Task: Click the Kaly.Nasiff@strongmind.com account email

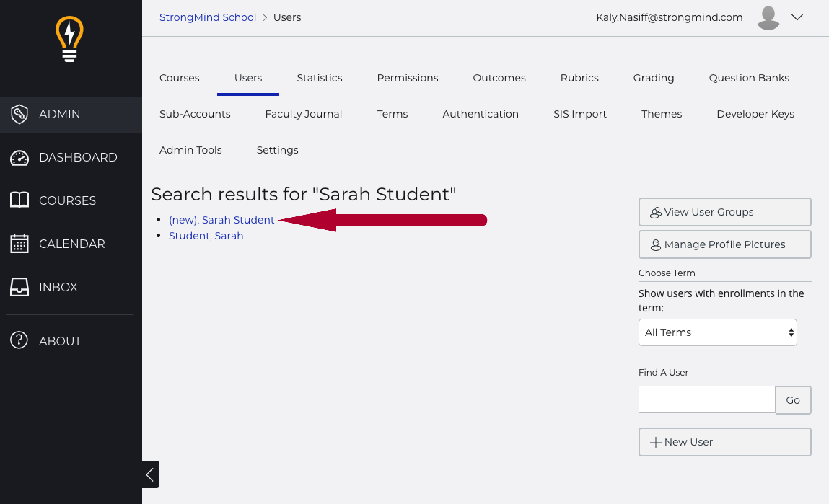Action: click(670, 17)
